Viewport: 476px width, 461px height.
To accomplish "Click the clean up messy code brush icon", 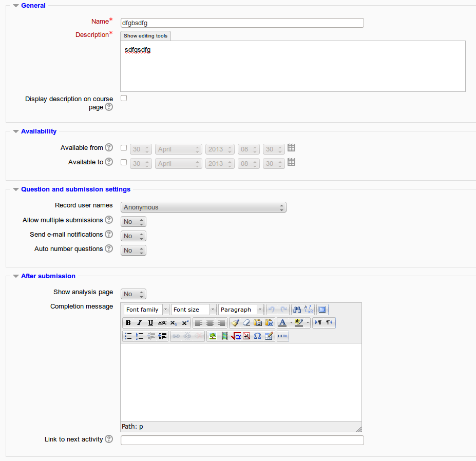I will click(x=235, y=322).
